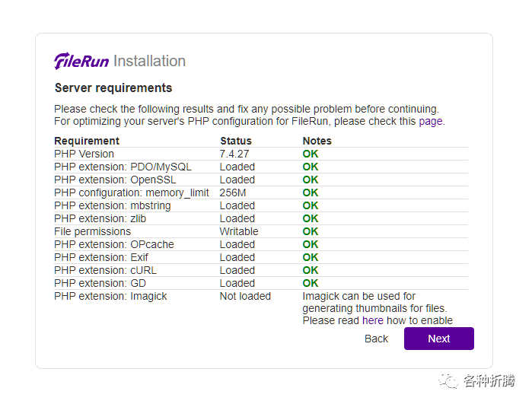Follow the "here" link about enabling Imagick
The image size is (532, 404).
[x=373, y=320]
